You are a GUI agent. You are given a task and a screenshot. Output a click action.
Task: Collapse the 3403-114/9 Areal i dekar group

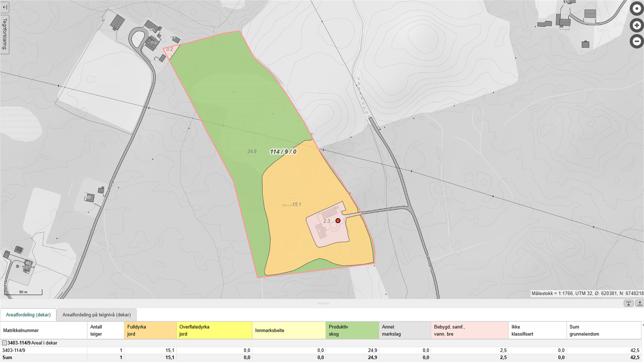point(4,343)
